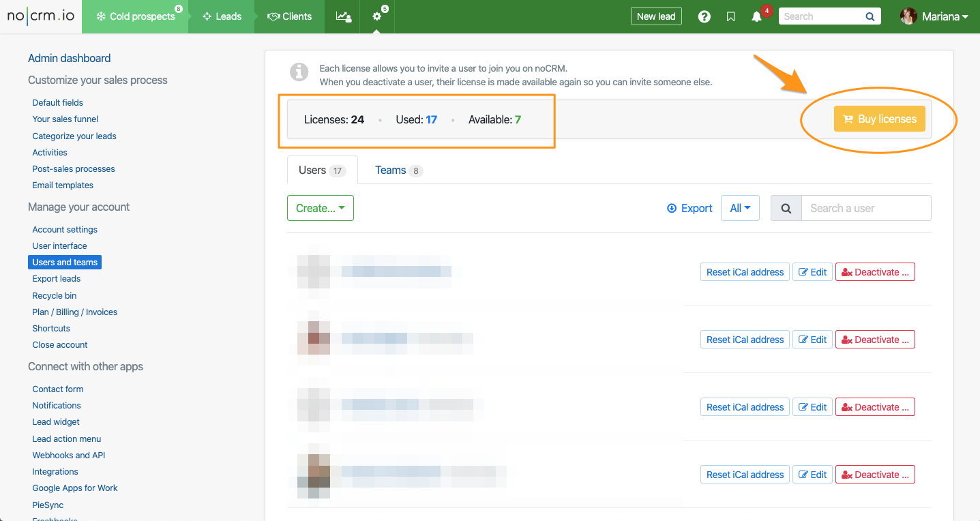Click the search icon beside user search field

pyautogui.click(x=786, y=209)
